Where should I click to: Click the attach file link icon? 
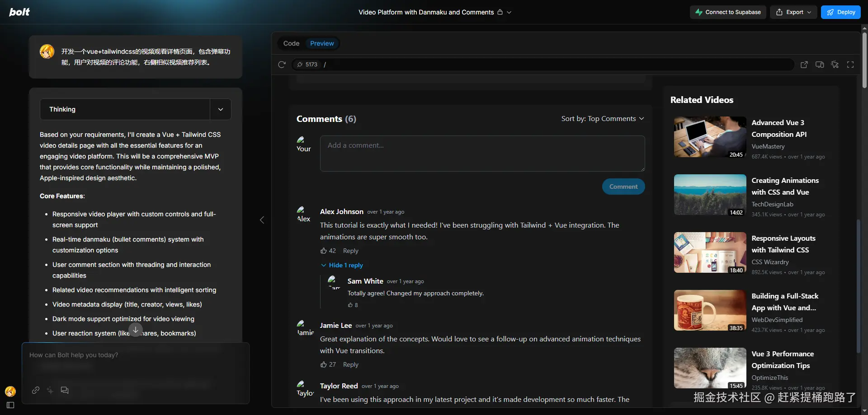[x=36, y=390]
